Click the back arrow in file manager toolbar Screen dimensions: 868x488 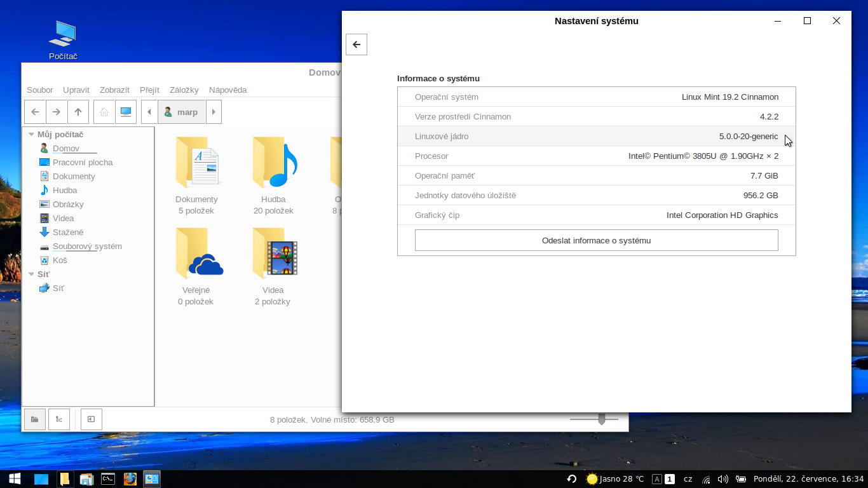point(35,112)
